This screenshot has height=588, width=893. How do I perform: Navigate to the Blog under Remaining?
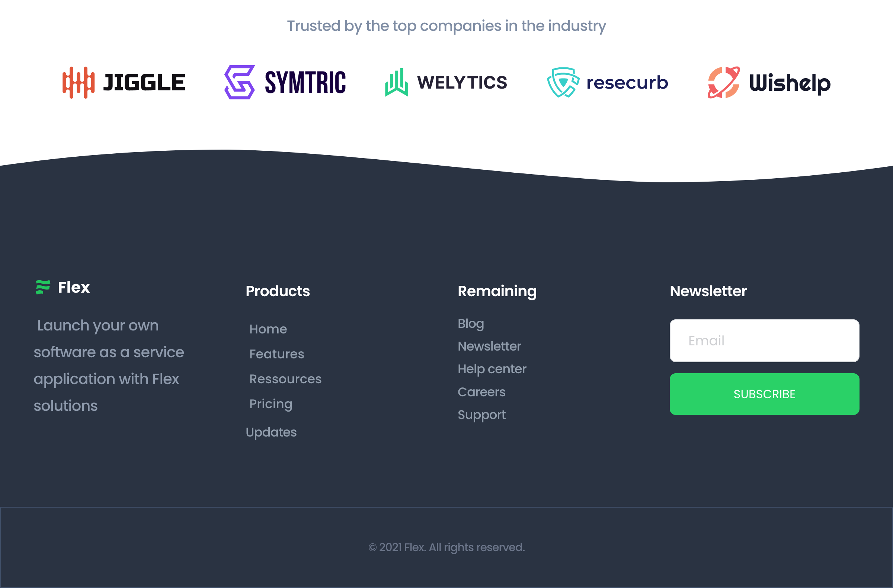pos(470,323)
